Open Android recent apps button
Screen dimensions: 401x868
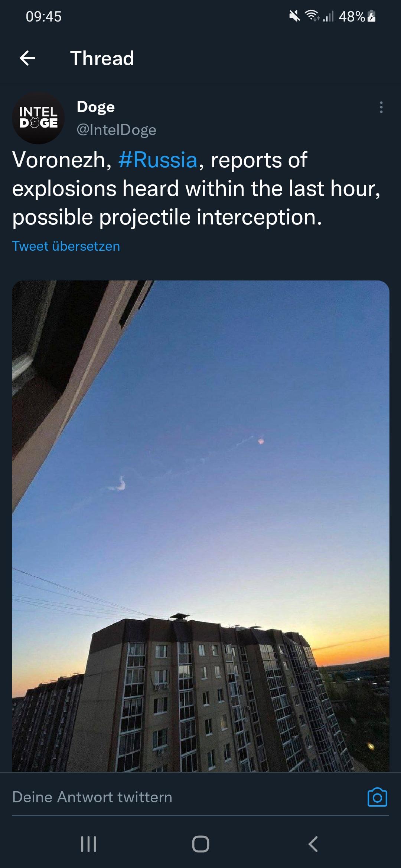pos(88,844)
